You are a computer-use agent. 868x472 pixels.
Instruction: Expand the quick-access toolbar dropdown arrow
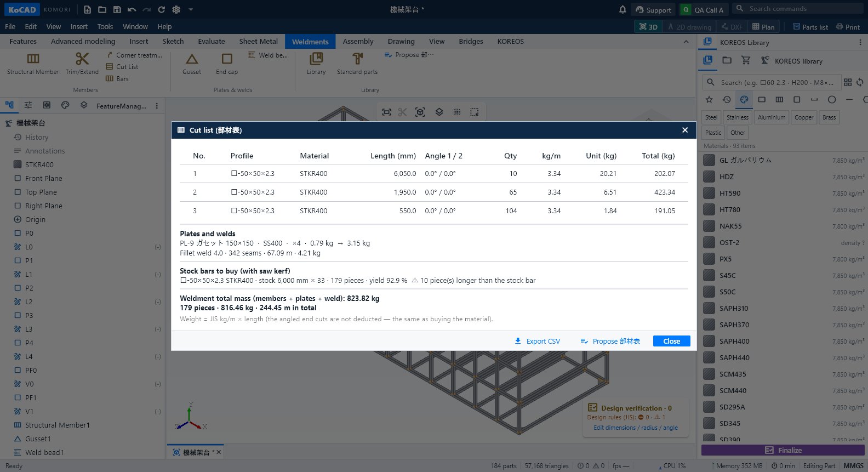point(191,9)
